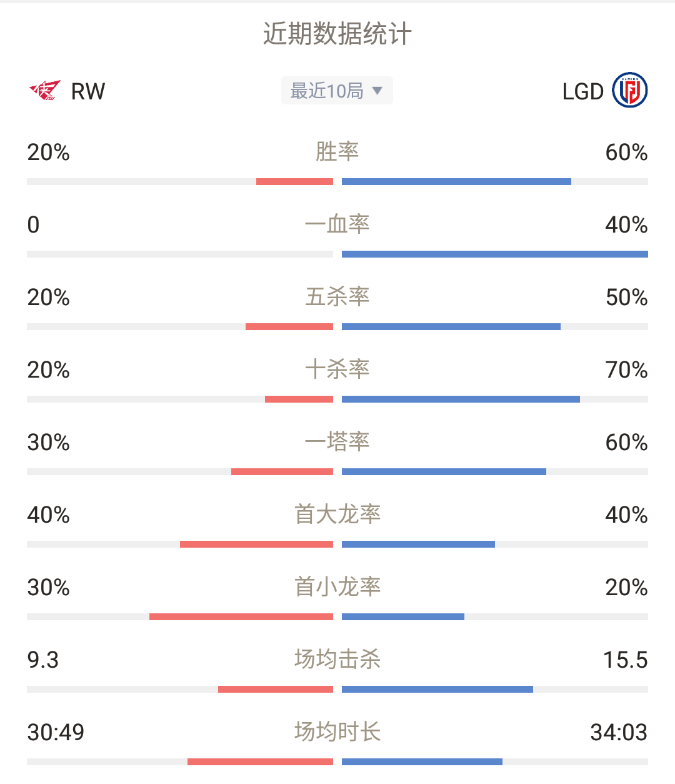Click LGD's 15.5 average kills value
Screen dimensions: 675x784
(x=626, y=660)
